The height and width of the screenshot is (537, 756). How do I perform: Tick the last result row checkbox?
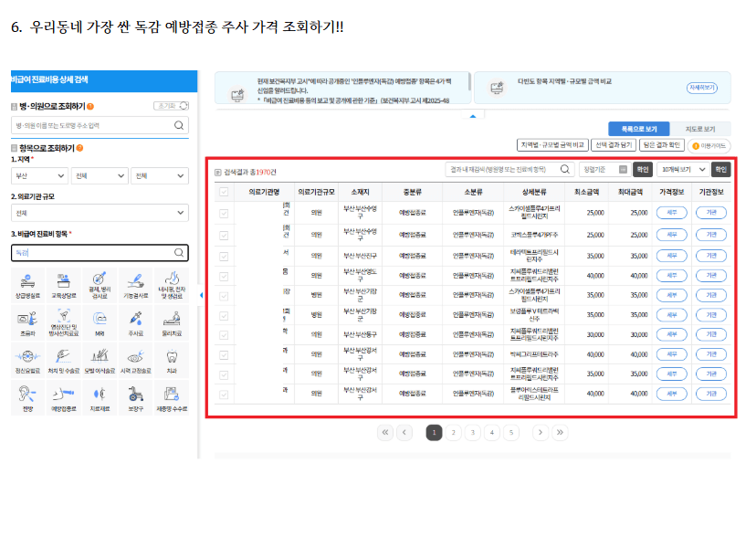coord(224,395)
